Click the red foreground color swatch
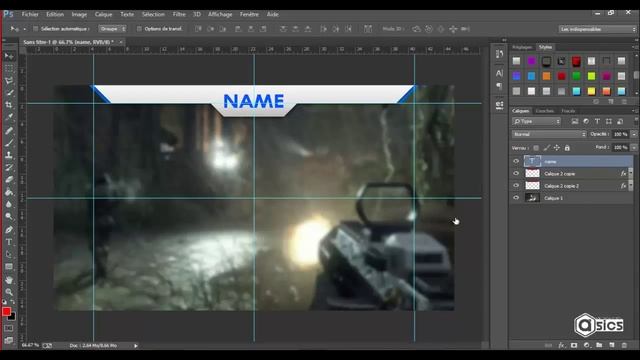This screenshot has height=360, width=640. point(6,312)
